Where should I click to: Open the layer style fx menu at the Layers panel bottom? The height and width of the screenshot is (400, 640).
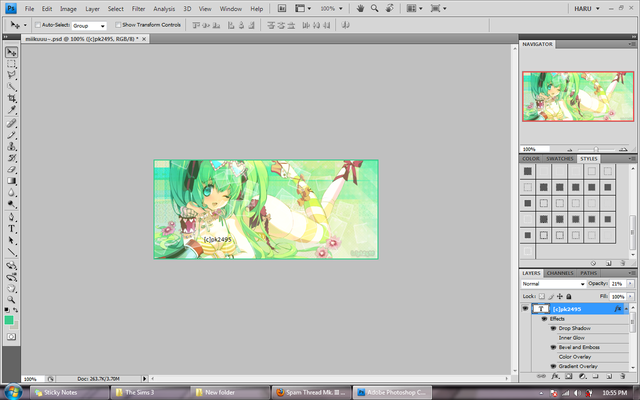click(x=555, y=376)
